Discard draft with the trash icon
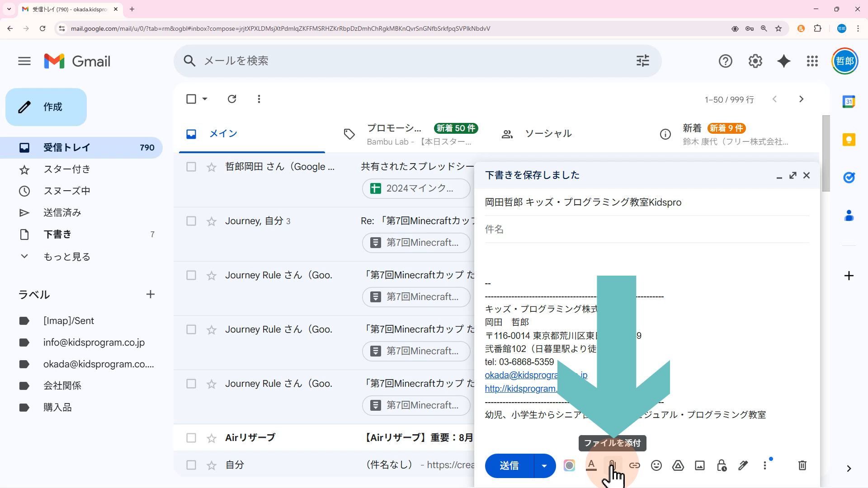868x488 pixels. tap(802, 465)
